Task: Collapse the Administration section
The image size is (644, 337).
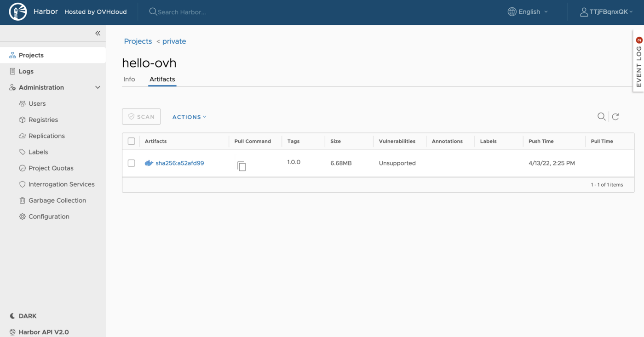Action: coord(97,87)
